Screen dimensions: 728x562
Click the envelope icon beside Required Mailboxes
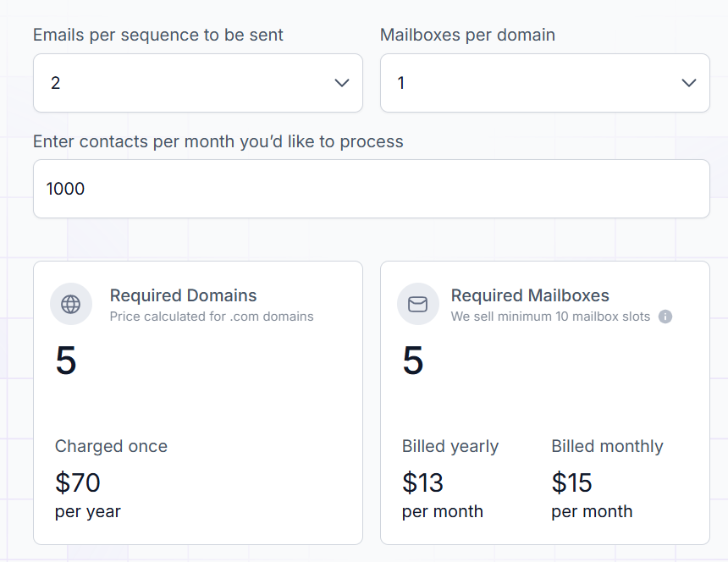418,304
